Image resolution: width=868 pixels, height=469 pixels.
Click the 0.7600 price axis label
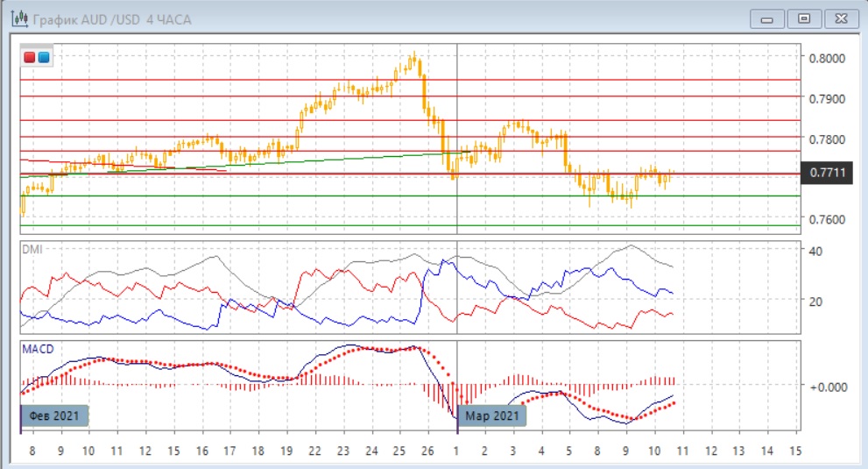[827, 219]
